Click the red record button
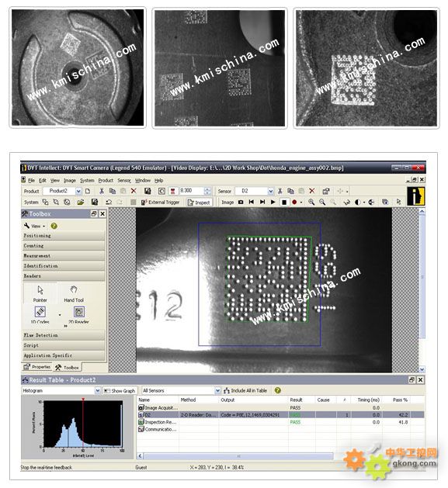Screen dimensions: 448x488 click(294, 202)
